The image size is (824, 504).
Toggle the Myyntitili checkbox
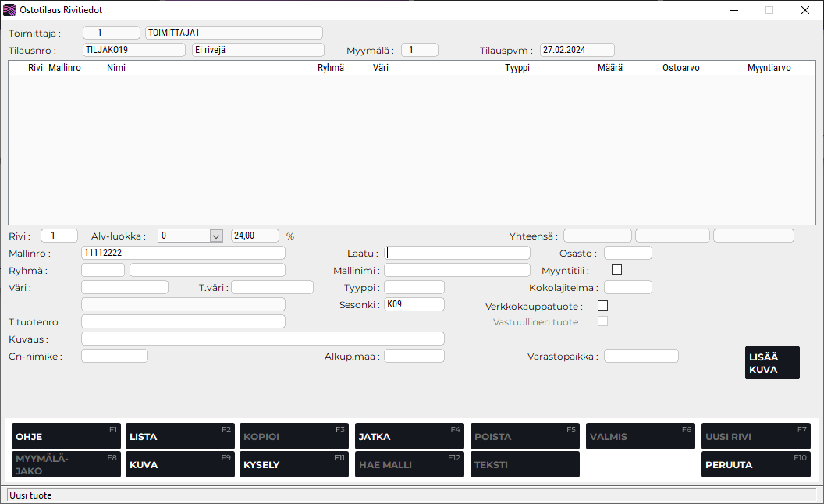pos(617,270)
